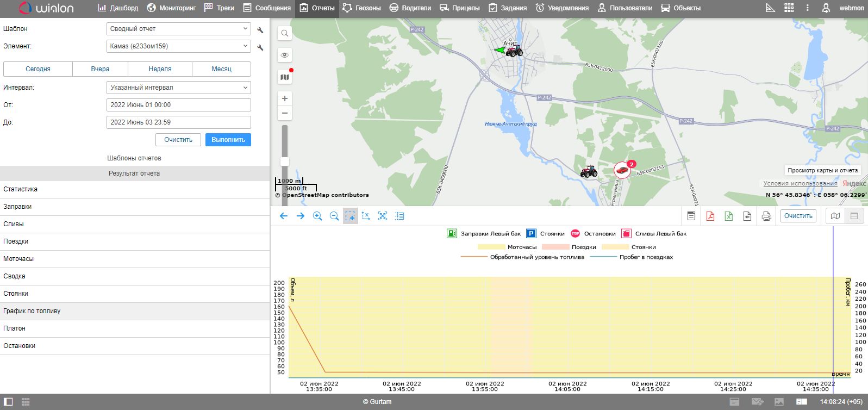Click the map search magnifier icon
This screenshot has width=868, height=410.
tap(284, 34)
